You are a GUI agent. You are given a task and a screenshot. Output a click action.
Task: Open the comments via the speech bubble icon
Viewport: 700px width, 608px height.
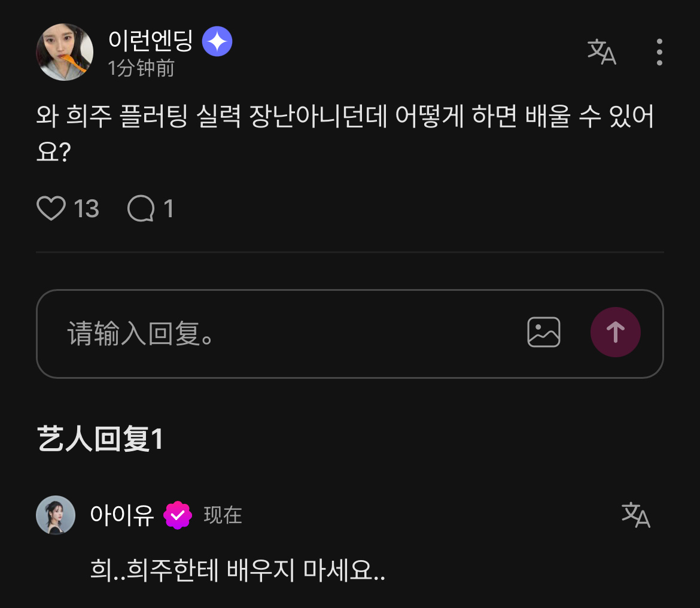pyautogui.click(x=141, y=208)
